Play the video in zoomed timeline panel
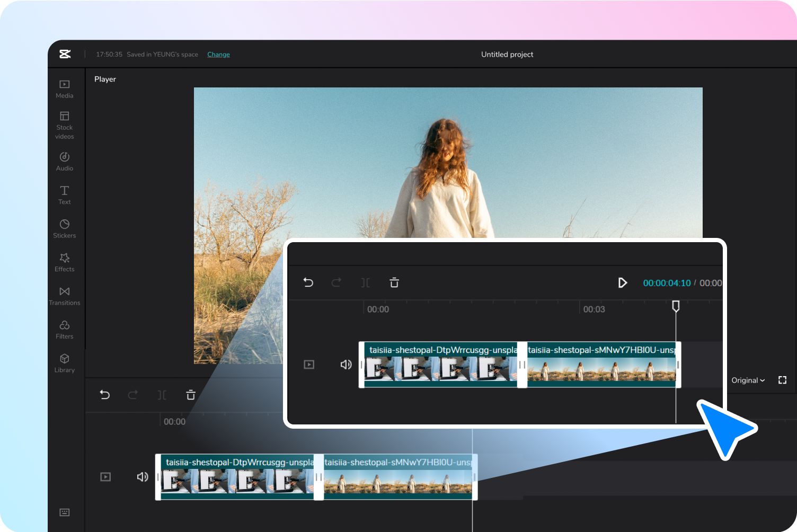The height and width of the screenshot is (532, 797). pos(623,283)
